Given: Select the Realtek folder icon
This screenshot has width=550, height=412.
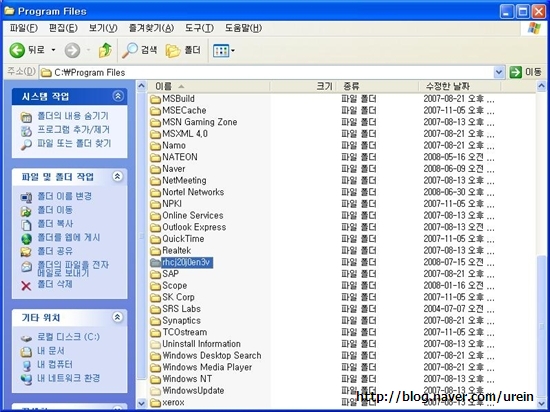Looking at the screenshot, I should (155, 251).
